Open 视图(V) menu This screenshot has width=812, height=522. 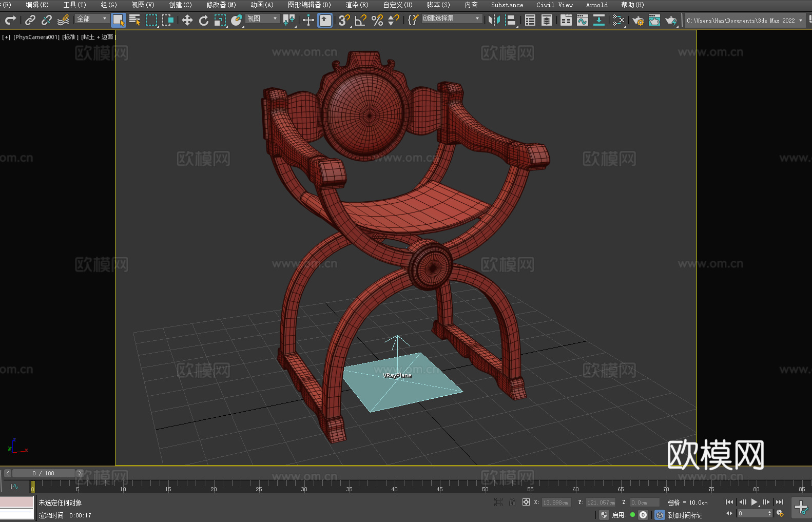pos(143,5)
